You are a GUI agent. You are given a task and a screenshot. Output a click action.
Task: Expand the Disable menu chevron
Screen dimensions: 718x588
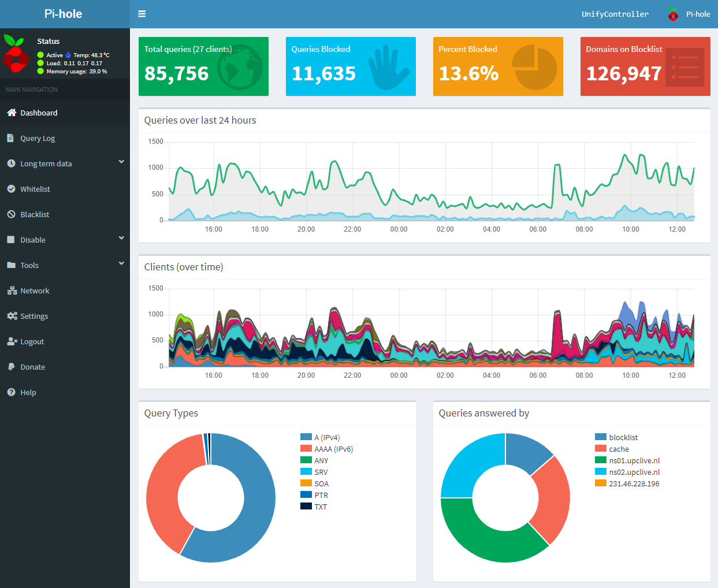click(121, 238)
